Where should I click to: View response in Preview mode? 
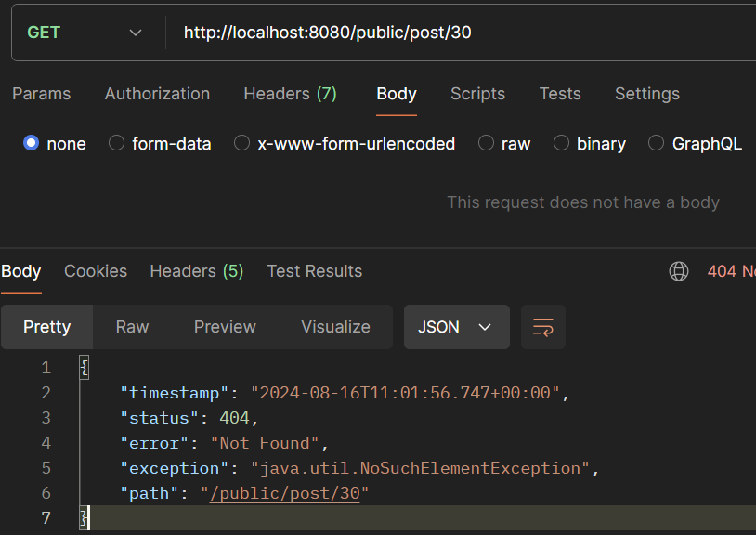tap(225, 327)
